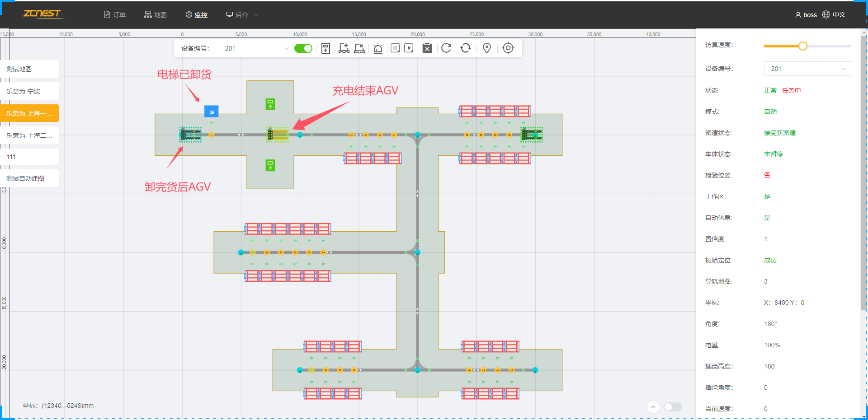
Task: Click the blue elevator box labeled 30
Action: coord(212,112)
